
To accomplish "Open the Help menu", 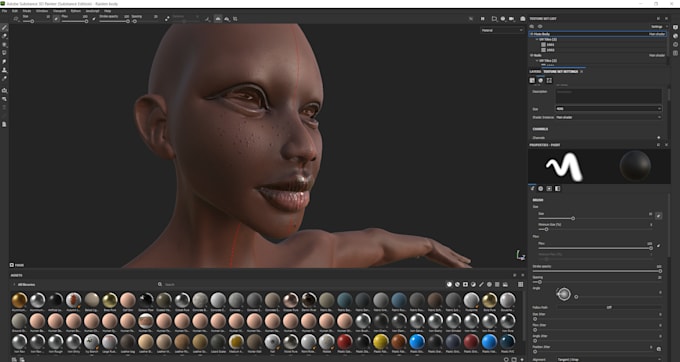I will coord(108,11).
